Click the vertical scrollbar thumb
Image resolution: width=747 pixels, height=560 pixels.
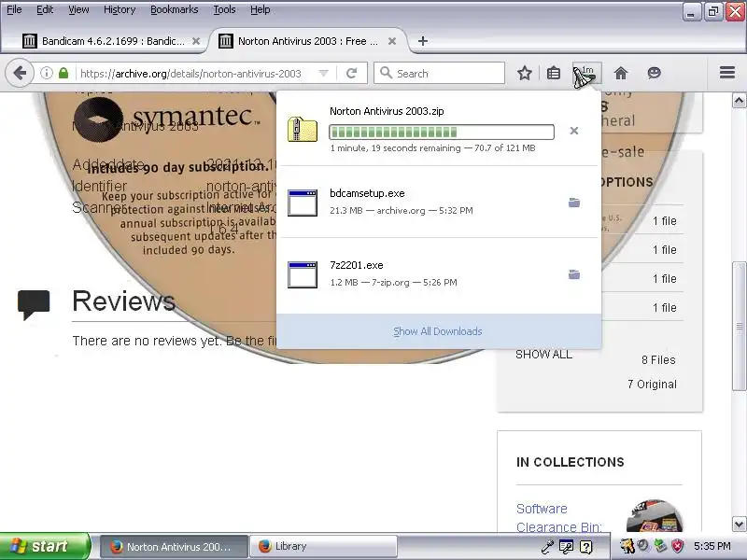(739, 326)
